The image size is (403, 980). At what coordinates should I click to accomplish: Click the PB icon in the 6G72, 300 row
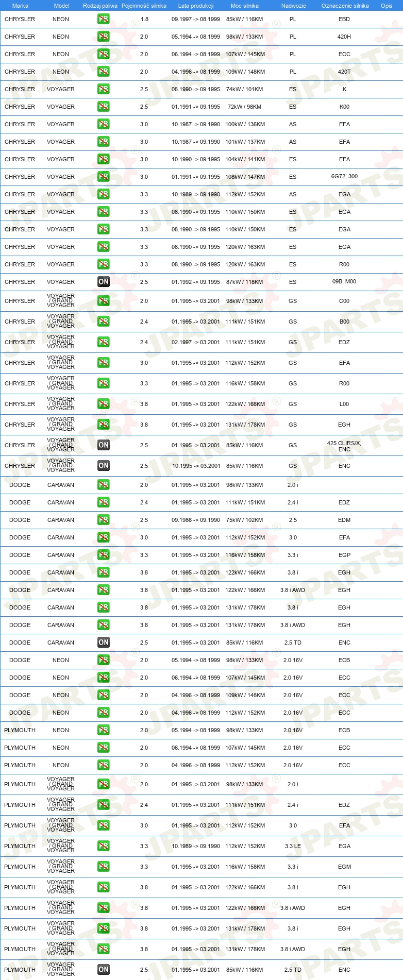[104, 177]
